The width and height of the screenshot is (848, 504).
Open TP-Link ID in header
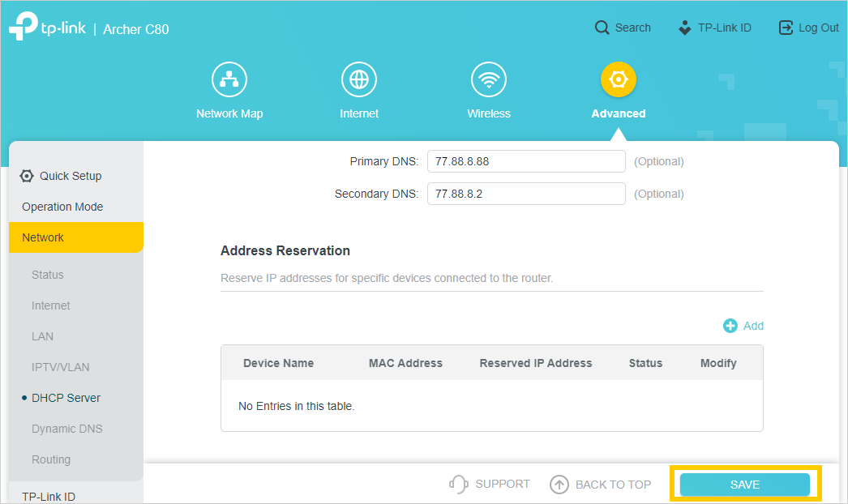click(715, 28)
